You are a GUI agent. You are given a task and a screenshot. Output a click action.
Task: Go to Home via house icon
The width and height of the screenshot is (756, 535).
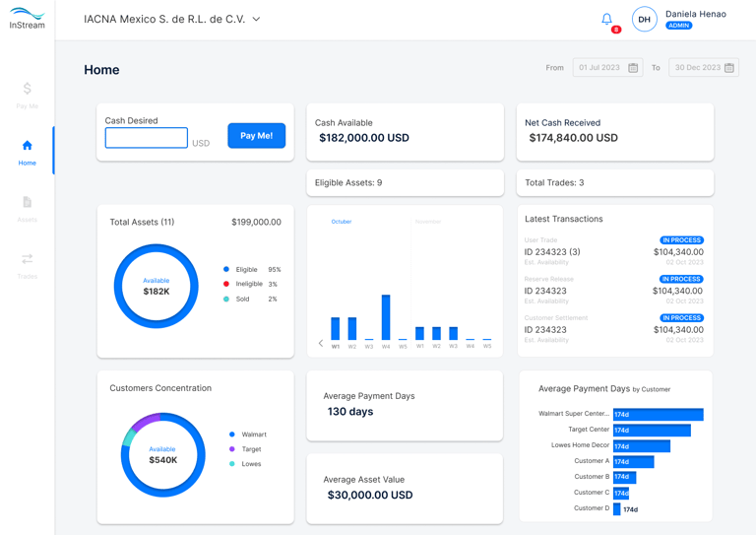(27, 145)
